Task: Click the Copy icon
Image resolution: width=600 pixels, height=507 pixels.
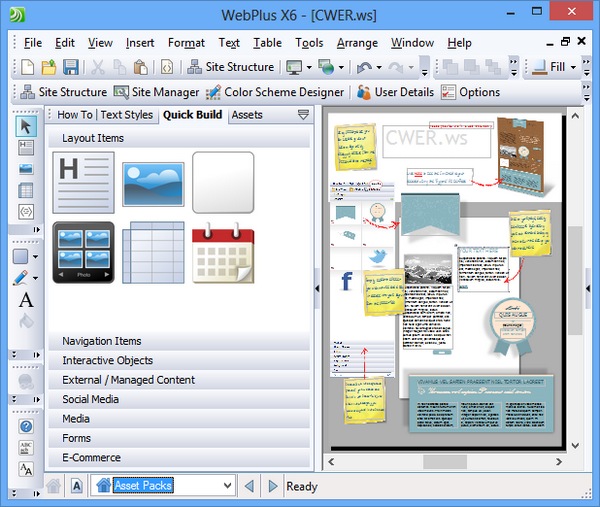Action: [x=119, y=67]
